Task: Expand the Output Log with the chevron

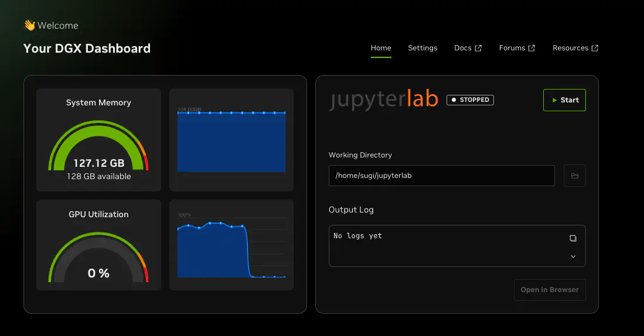Action: [573, 256]
